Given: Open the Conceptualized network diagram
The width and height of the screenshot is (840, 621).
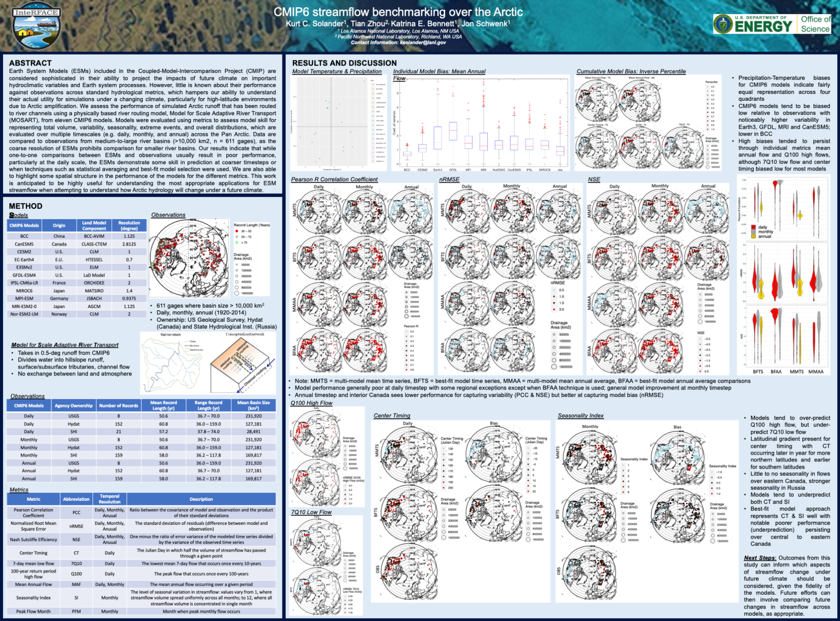Looking at the screenshot, I should point(243,363).
